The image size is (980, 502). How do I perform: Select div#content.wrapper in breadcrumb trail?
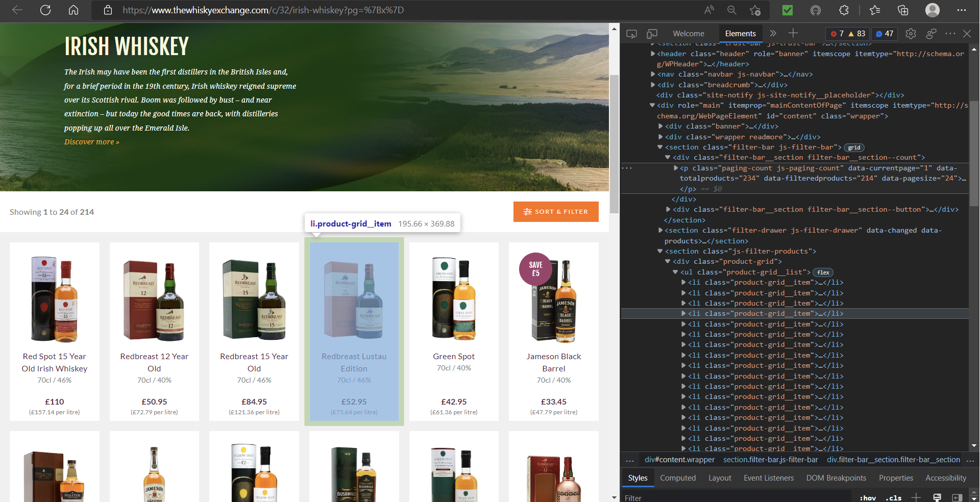point(679,460)
